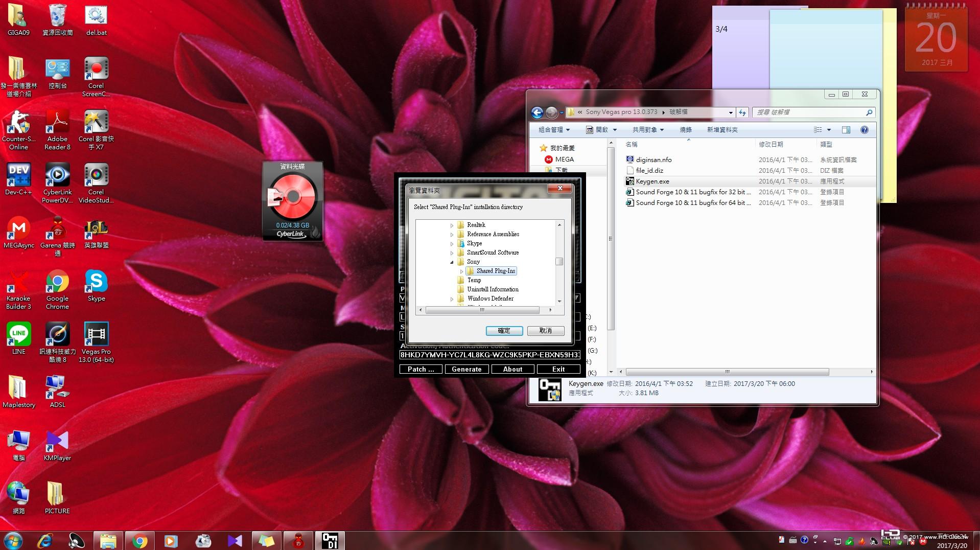Expand Shared Plug-Ins folder node

tap(461, 271)
